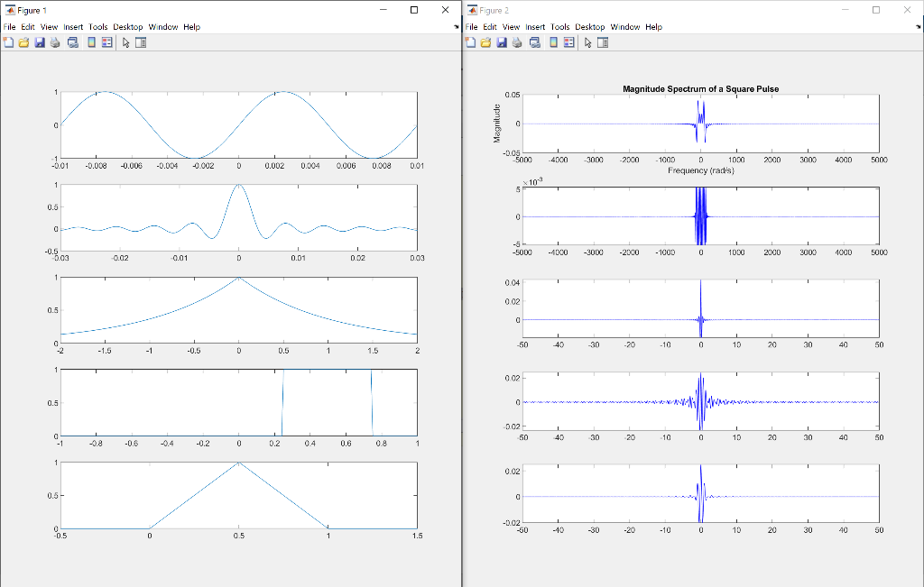Insert a colorbar in Figure 1
Image resolution: width=924 pixels, height=587 pixels.
click(x=92, y=42)
